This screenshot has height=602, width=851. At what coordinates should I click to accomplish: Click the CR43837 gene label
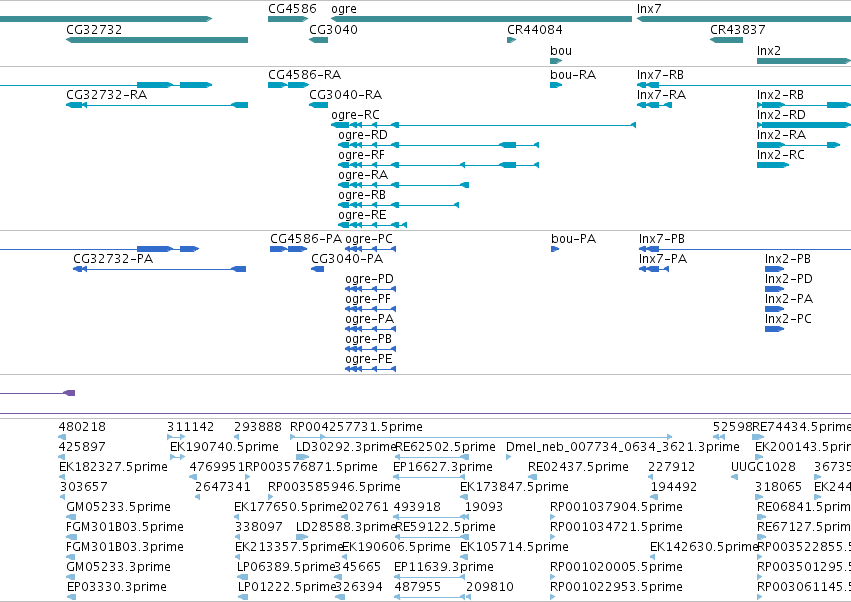pyautogui.click(x=738, y=30)
